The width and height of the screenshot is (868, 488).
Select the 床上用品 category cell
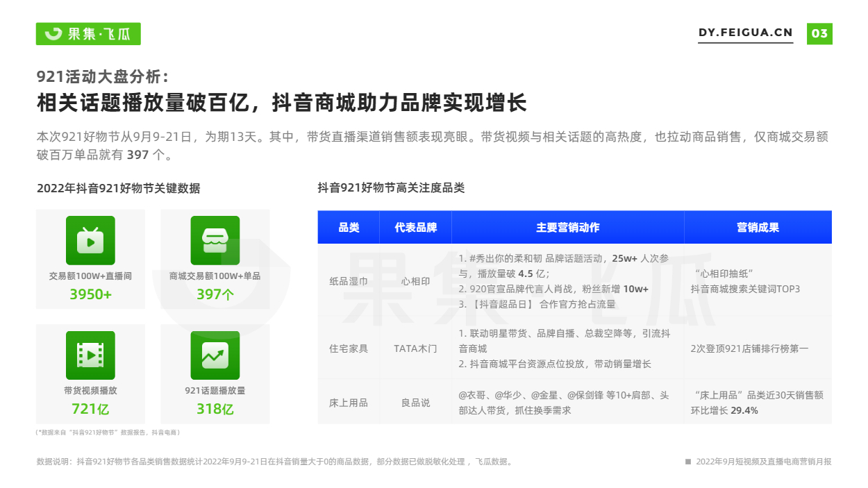point(349,403)
